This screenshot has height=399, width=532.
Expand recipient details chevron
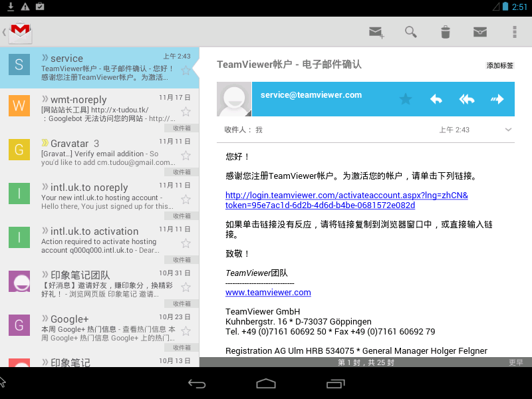(508, 130)
